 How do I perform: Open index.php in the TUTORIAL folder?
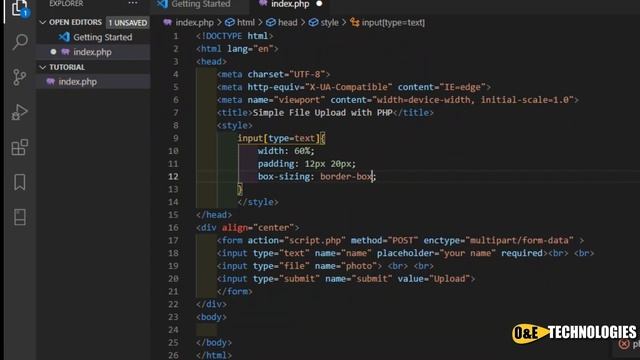click(x=78, y=82)
